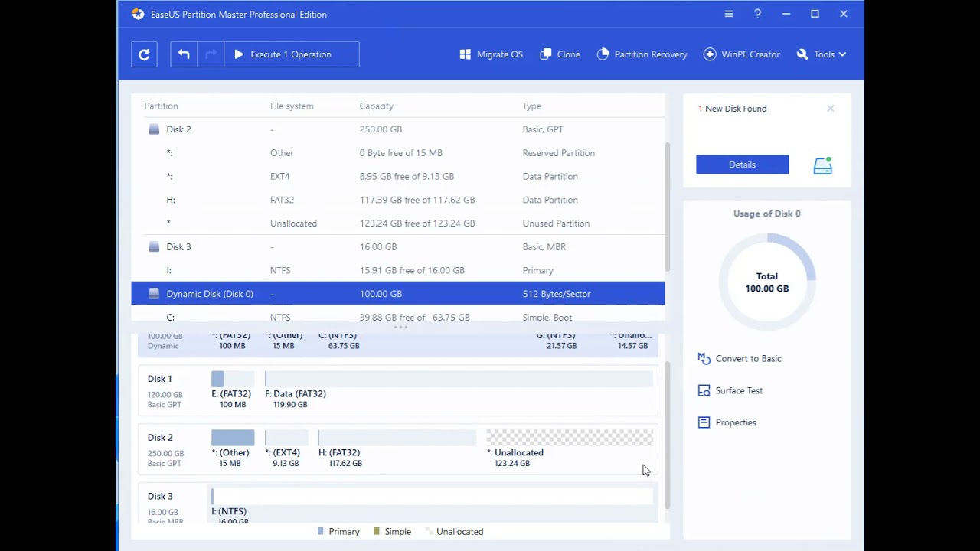Open the hamburger menu in title bar
Screen dimensions: 980x551
coord(729,14)
